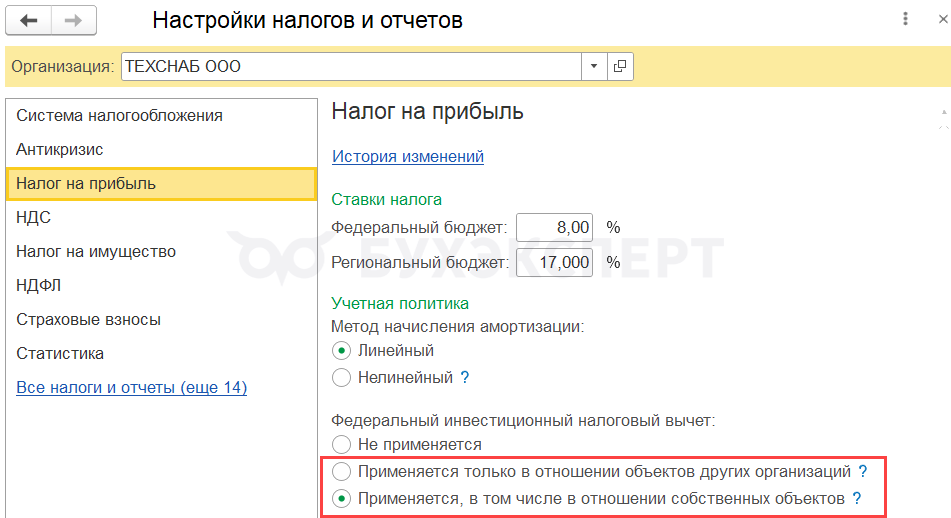Image resolution: width=951 pixels, height=518 pixels.
Task: Click help icon next to Нелинейный
Action: coord(464,378)
